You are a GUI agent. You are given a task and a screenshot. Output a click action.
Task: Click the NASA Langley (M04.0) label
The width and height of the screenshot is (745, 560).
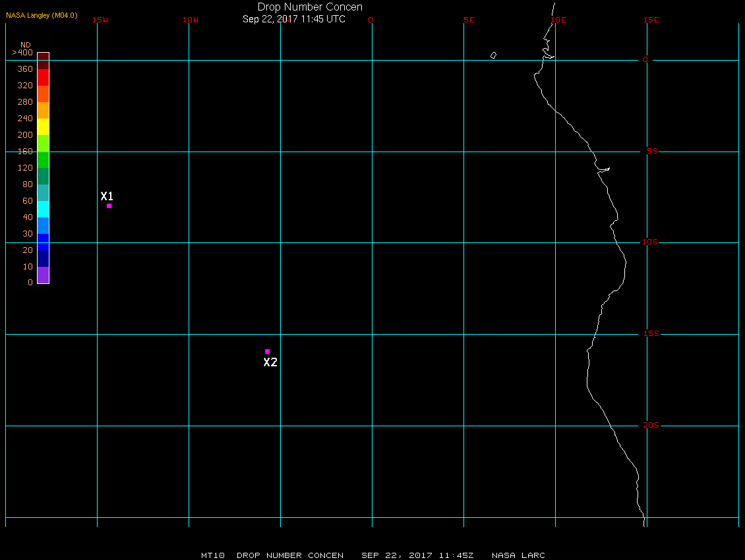[x=42, y=15]
